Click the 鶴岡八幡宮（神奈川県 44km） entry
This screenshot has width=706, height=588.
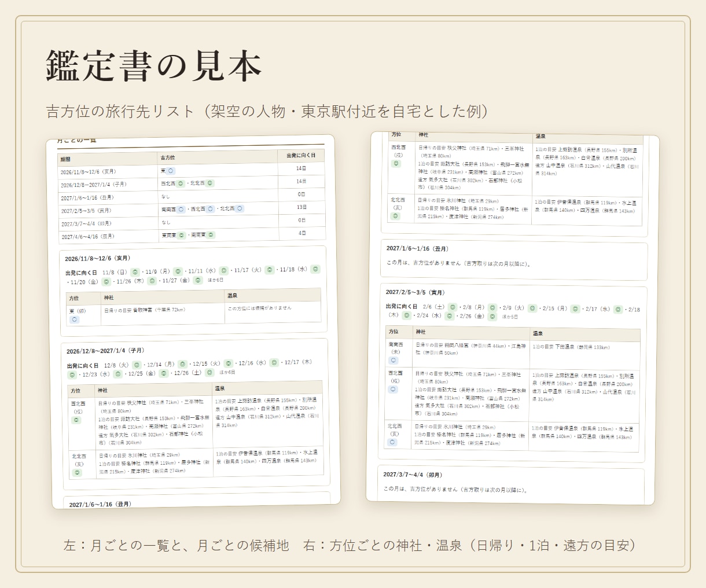pyautogui.click(x=475, y=346)
